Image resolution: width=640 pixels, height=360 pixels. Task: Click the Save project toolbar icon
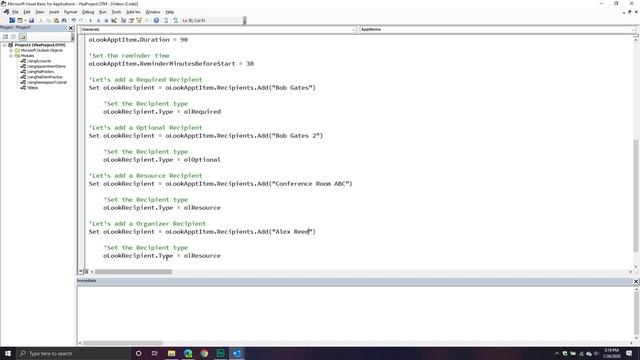(x=31, y=20)
